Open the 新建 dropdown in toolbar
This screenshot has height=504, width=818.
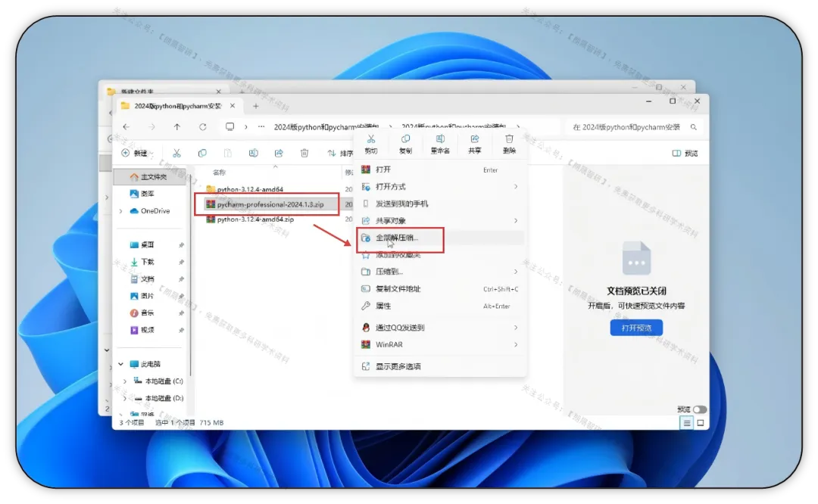click(138, 153)
